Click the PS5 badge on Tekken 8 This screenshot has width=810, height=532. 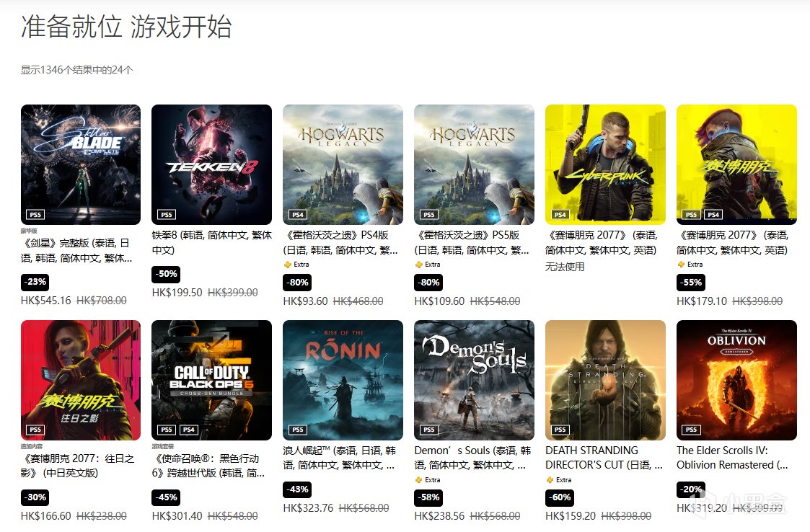click(167, 214)
